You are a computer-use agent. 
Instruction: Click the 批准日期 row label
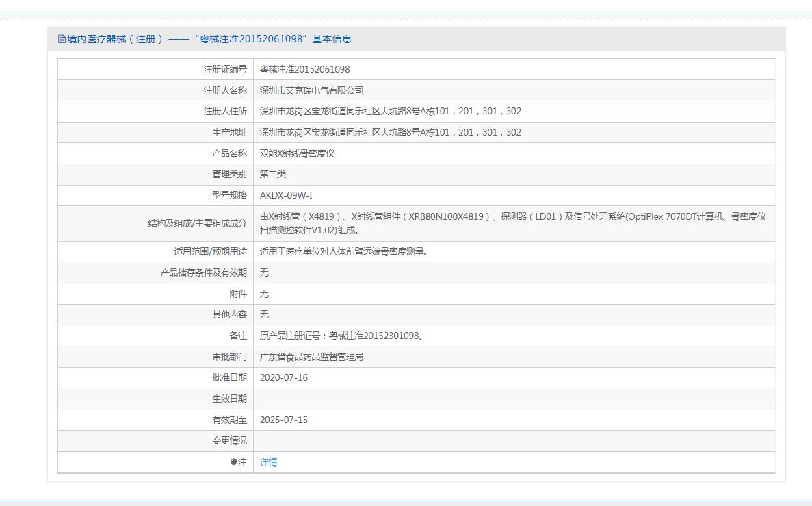click(x=229, y=378)
